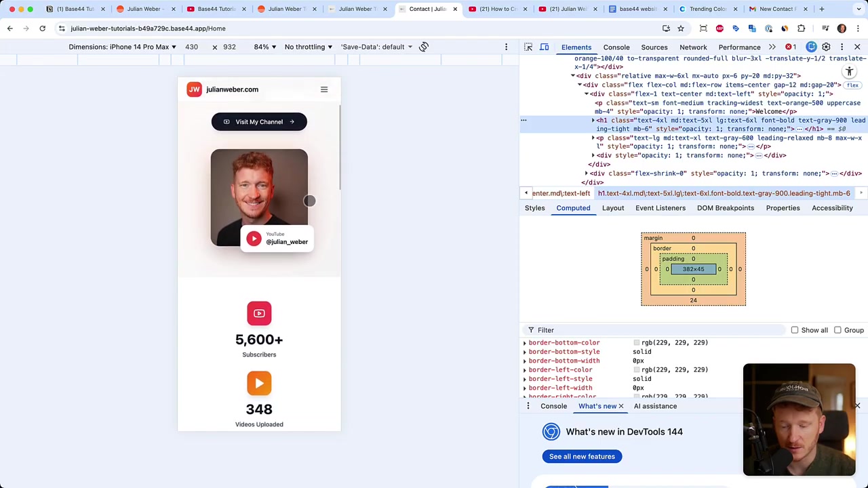868x488 pixels.
Task: Open the Save-Data default dropdown
Action: point(376,47)
